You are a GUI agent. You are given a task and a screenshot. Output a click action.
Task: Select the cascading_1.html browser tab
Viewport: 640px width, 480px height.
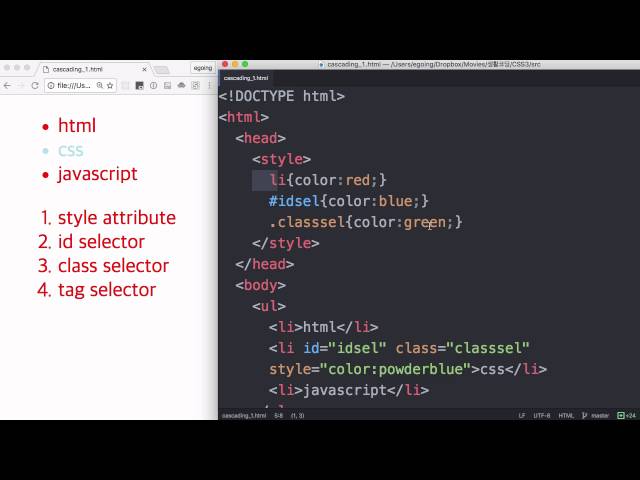94,69
